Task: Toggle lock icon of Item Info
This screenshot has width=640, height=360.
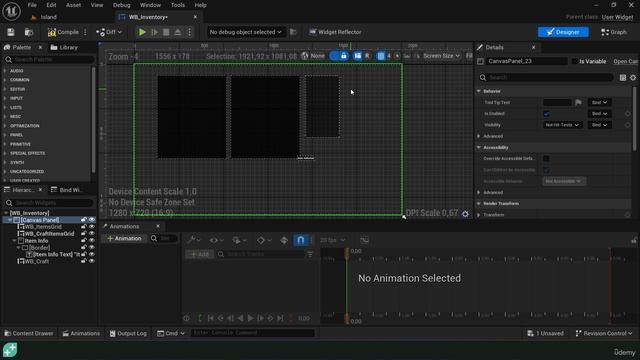Action: click(84, 241)
